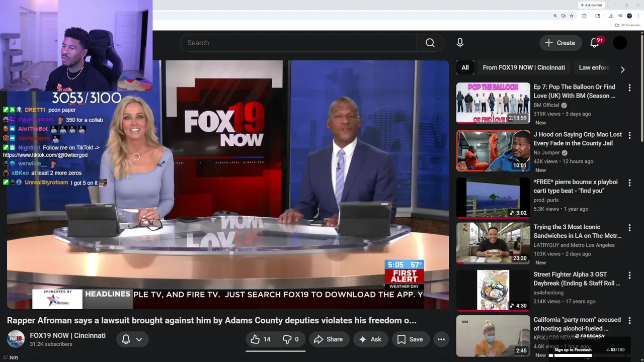Click the Chrome zoom magnifier icon

tap(555, 16)
